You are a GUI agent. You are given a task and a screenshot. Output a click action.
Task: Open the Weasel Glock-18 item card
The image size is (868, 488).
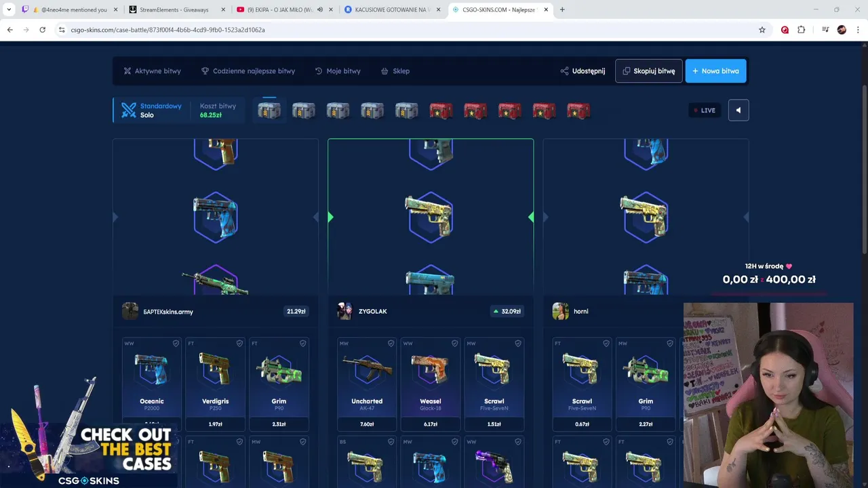click(x=431, y=384)
